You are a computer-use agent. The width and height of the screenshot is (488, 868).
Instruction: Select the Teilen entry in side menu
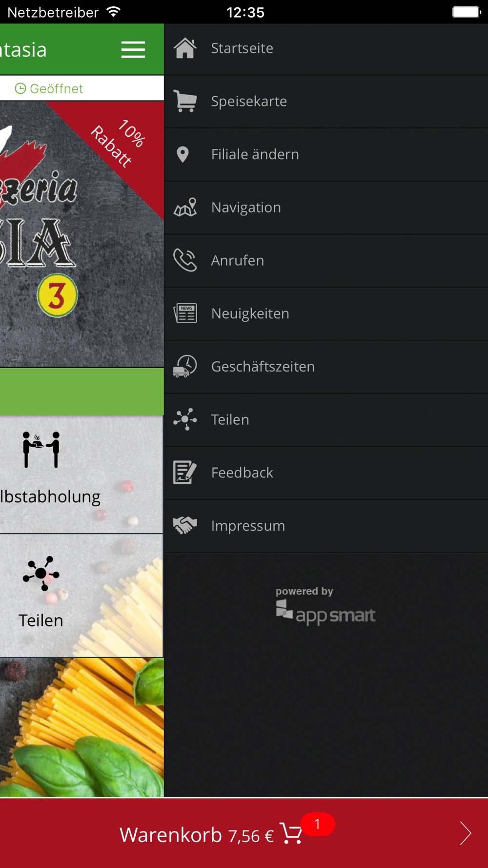tap(326, 420)
